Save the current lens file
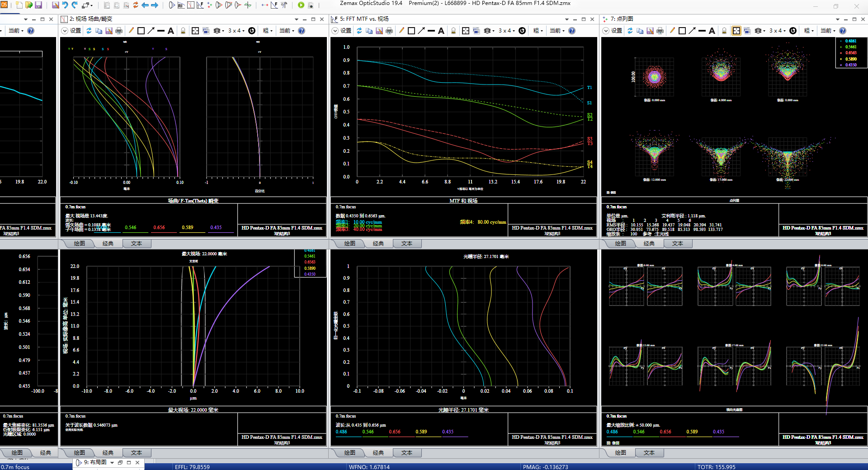The width and height of the screenshot is (868, 470). click(x=38, y=5)
